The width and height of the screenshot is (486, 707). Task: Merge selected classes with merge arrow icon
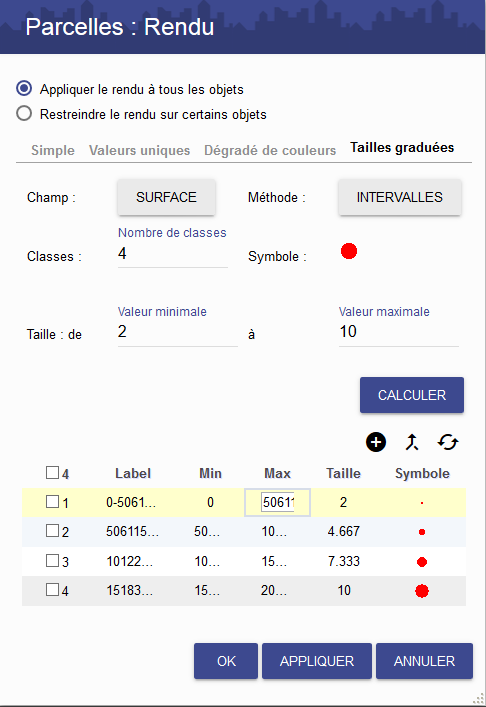[412, 442]
